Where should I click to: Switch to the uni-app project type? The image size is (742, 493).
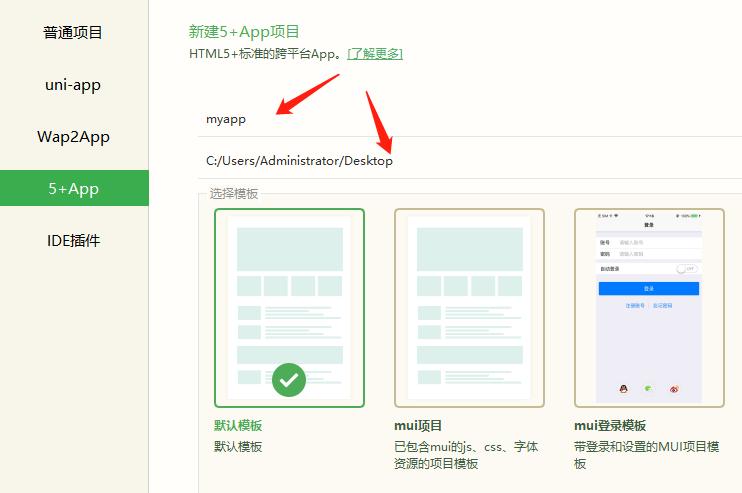pos(74,85)
